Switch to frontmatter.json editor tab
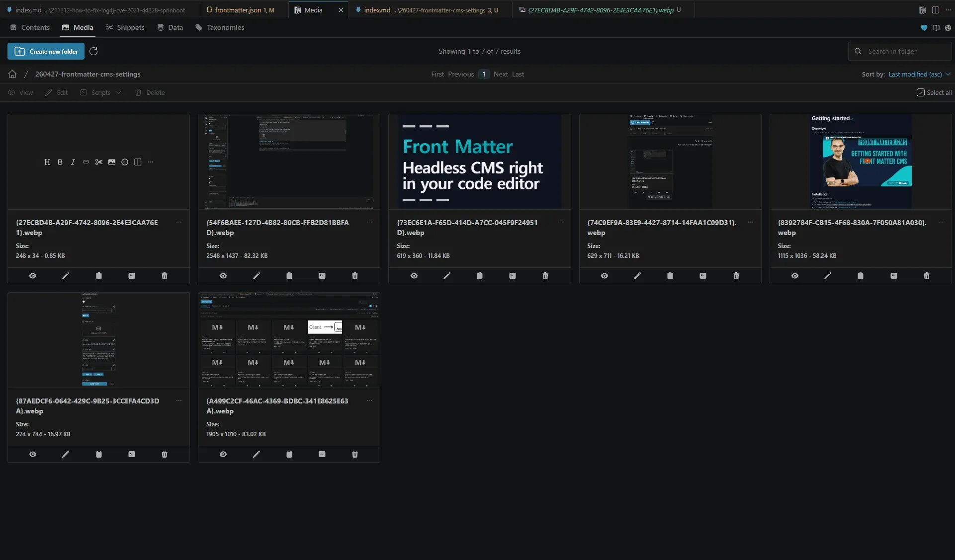 click(244, 10)
